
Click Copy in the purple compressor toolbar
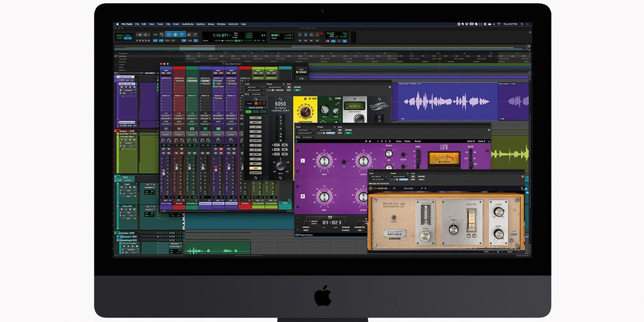(399, 141)
